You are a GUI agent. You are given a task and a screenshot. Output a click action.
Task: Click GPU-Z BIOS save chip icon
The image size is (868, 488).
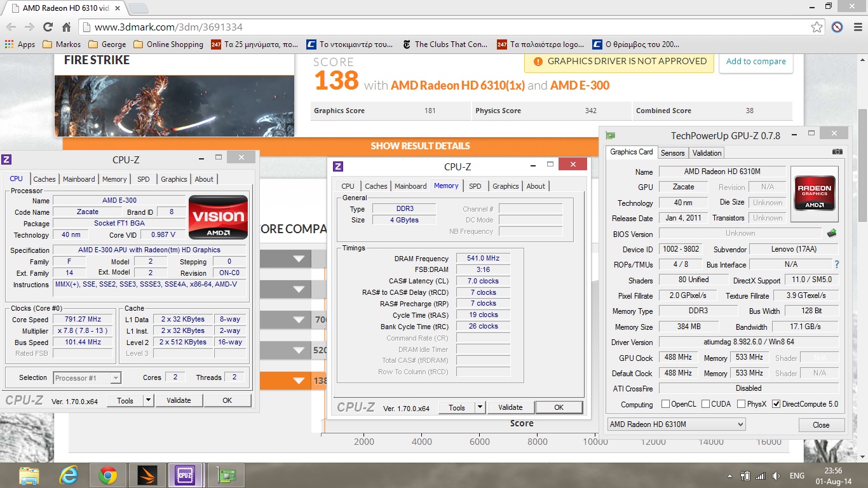(x=831, y=233)
